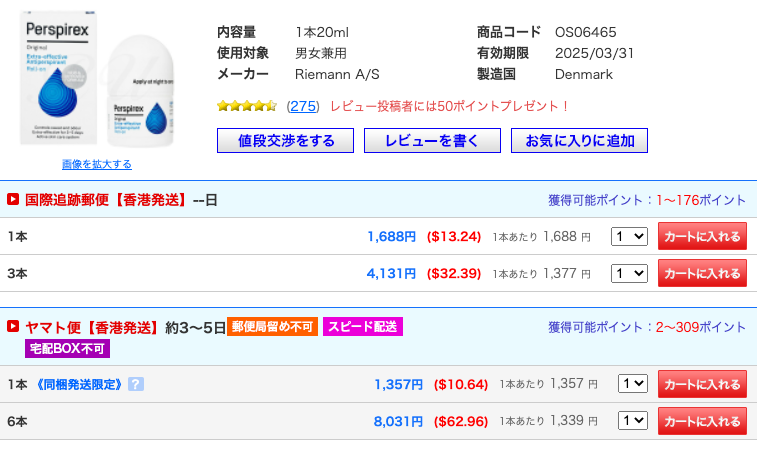The width and height of the screenshot is (769, 451).
Task: Click the maker name Riemann A/S
Action: (337, 75)
